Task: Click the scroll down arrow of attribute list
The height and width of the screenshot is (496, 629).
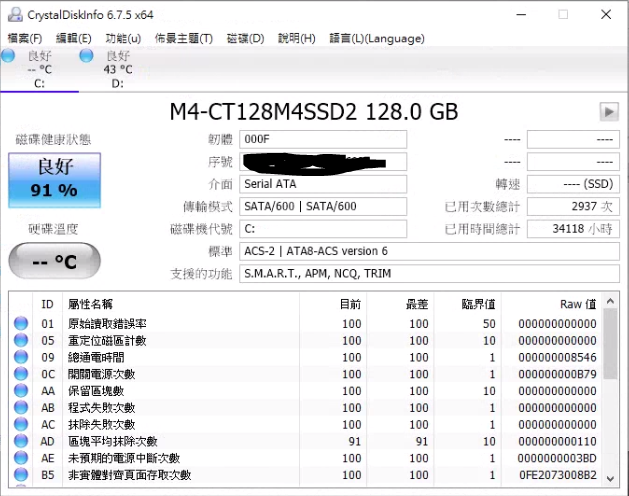Action: (x=610, y=478)
